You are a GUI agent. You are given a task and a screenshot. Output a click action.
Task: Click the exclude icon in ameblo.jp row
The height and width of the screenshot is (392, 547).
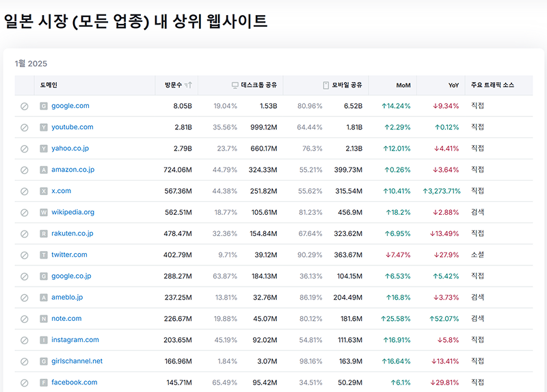tap(24, 298)
